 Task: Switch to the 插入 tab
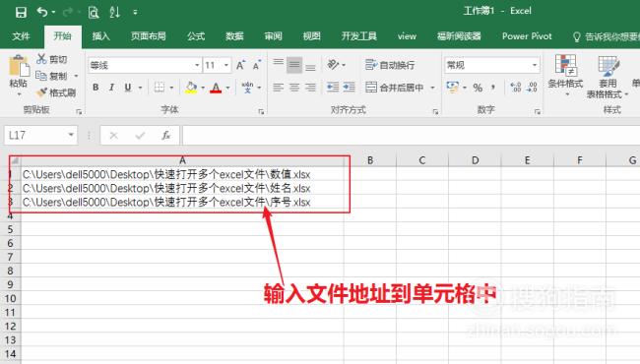click(x=100, y=36)
